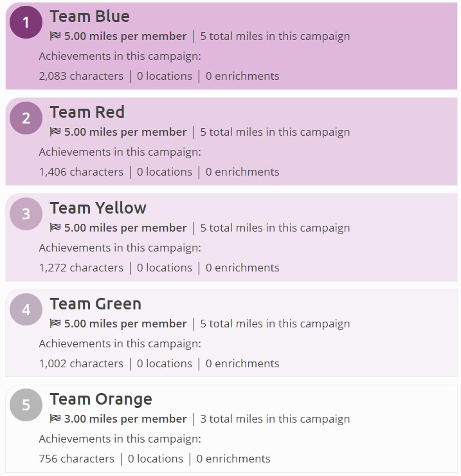Click the 1,406 characters statistic
461x476 pixels.
(x=81, y=172)
